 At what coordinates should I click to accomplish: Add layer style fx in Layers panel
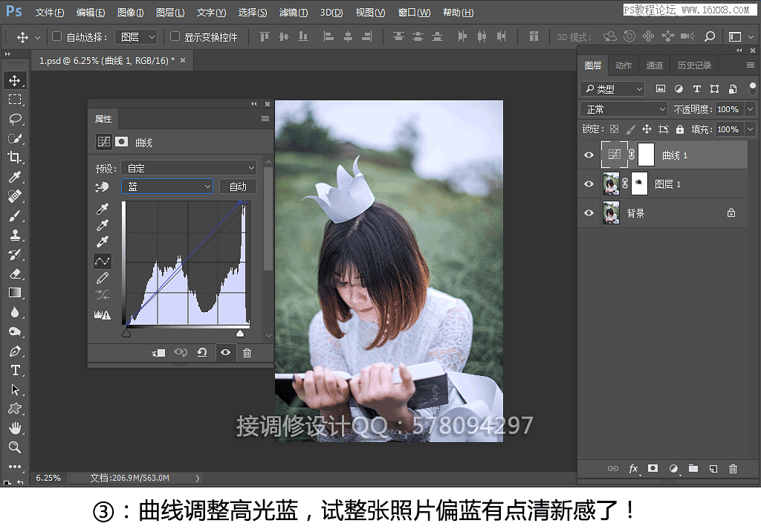pos(633,468)
